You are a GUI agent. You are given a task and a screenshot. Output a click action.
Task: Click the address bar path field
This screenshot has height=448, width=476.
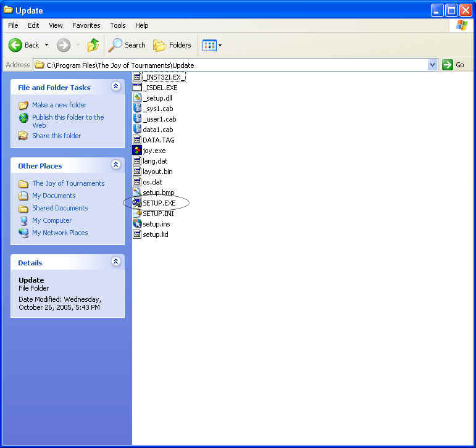click(235, 65)
